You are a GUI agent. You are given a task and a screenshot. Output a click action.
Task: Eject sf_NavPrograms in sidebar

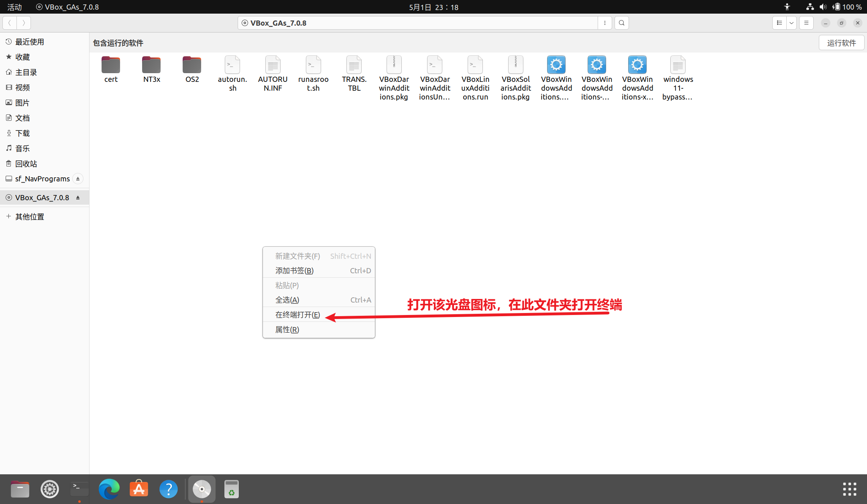coord(78,179)
